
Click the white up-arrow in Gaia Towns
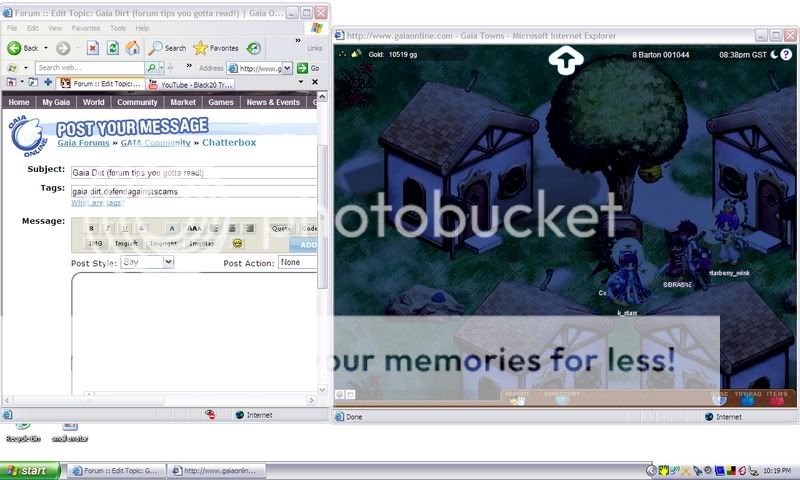[x=565, y=60]
